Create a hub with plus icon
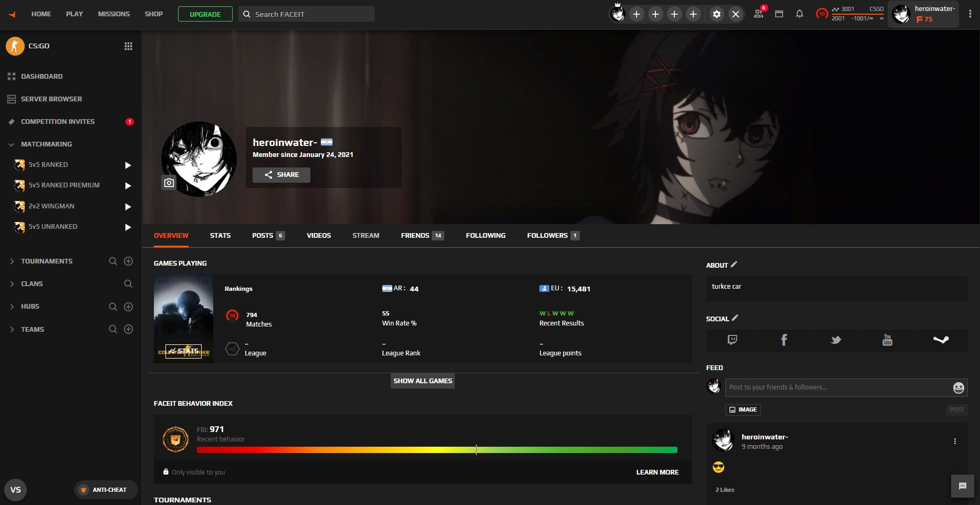 (128, 307)
